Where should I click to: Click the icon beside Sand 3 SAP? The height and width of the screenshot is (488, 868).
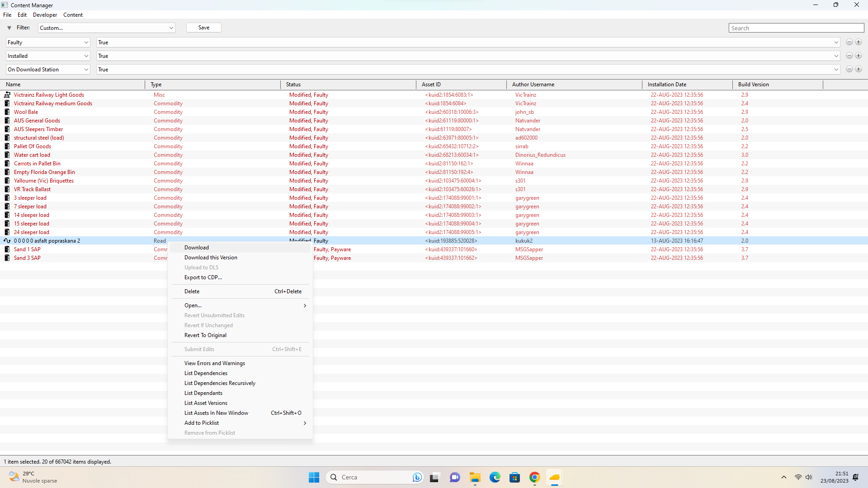[7, 258]
